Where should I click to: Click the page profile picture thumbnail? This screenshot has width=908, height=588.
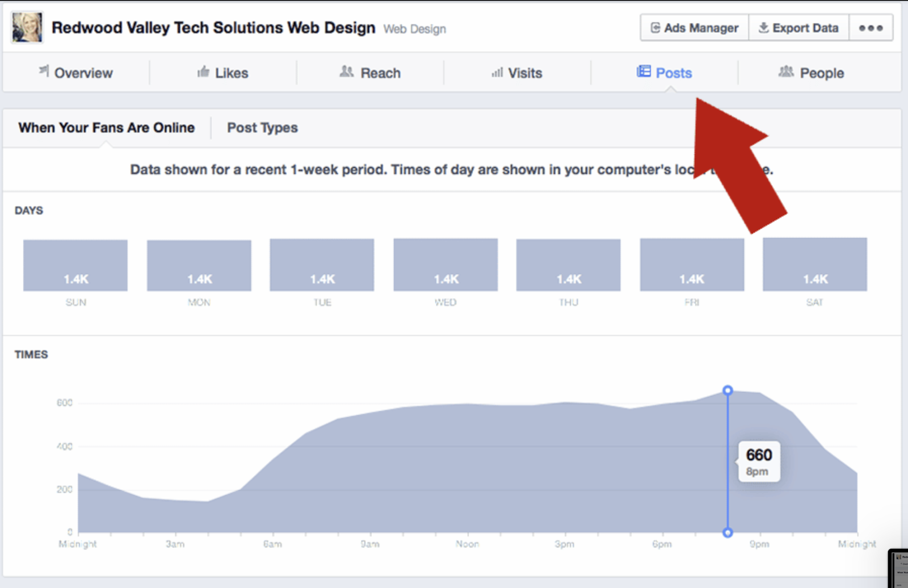[27, 27]
